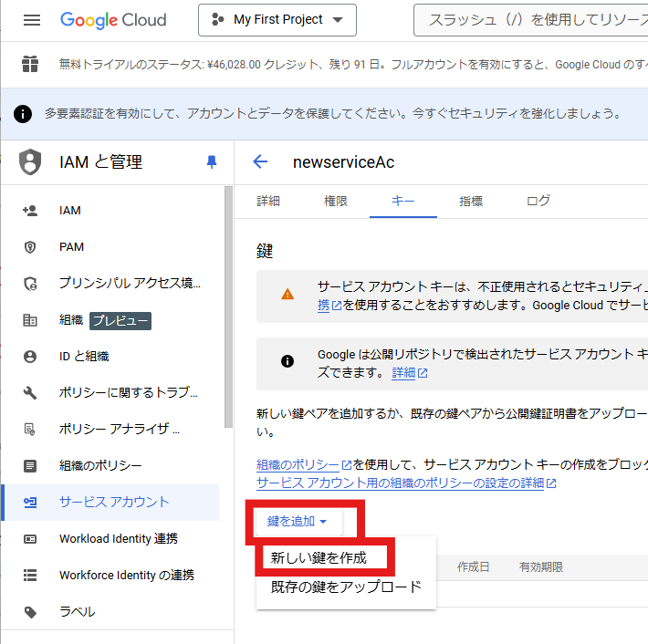Click the 組織 building icon
This screenshot has width=648, height=644.
pos(30,320)
